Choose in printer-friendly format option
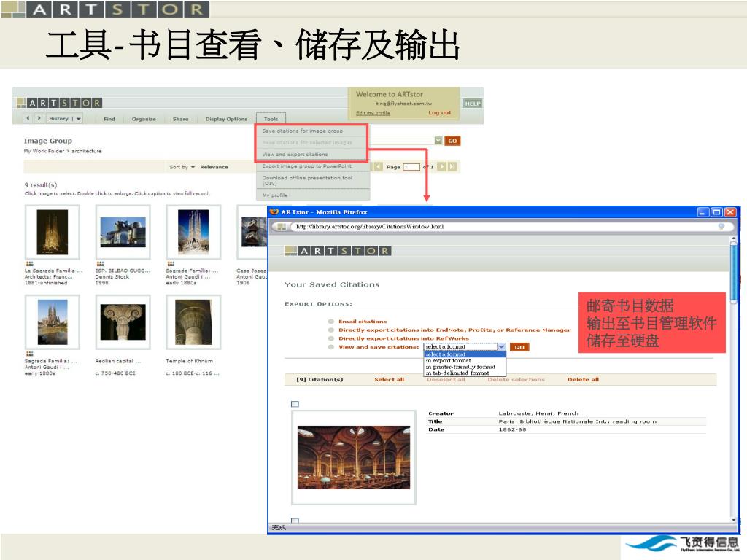Viewport: 747px width, 560px height. (x=465, y=367)
